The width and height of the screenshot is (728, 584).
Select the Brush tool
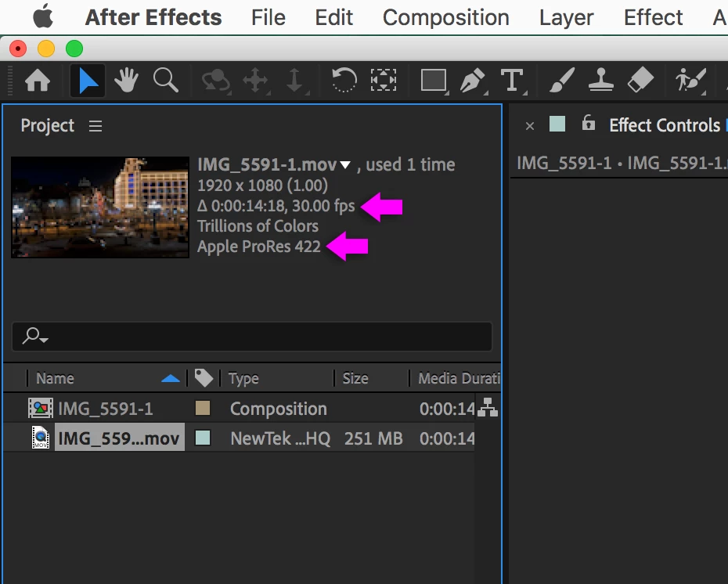[x=562, y=81]
